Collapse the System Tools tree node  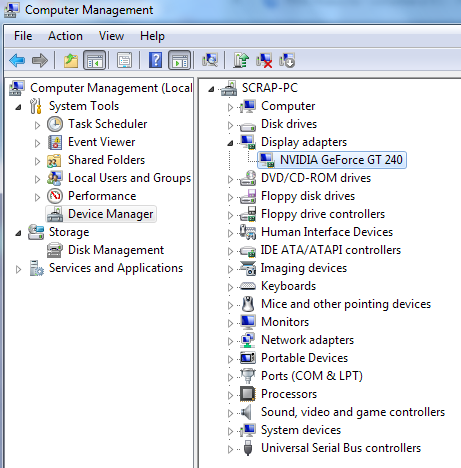tap(19, 107)
